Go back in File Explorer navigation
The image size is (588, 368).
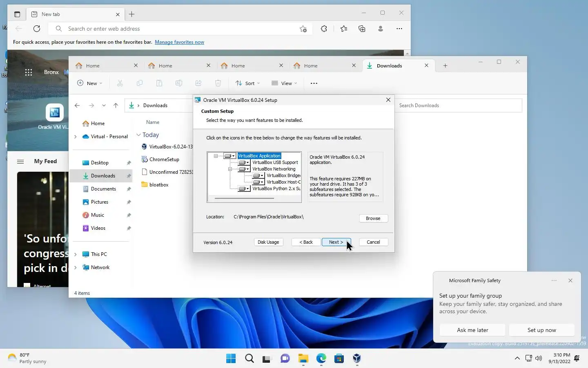tap(77, 105)
